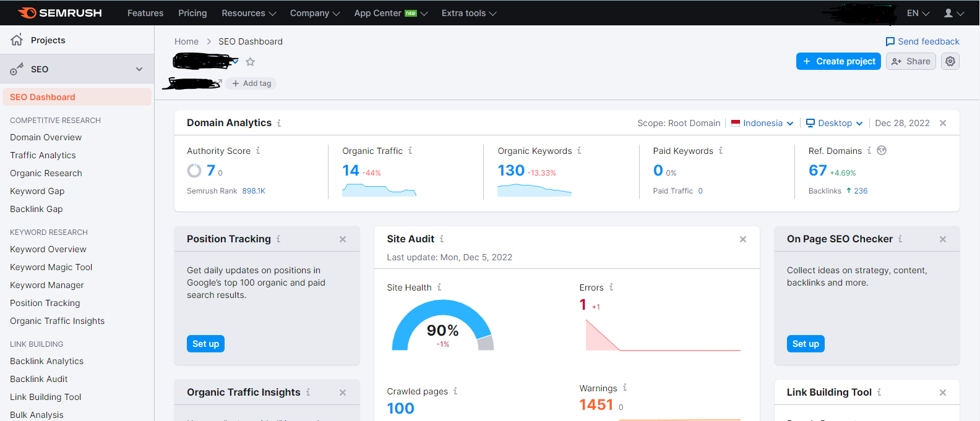Screen dimensions: 980x421
Task: Show info for Authority Score
Action: click(x=258, y=151)
